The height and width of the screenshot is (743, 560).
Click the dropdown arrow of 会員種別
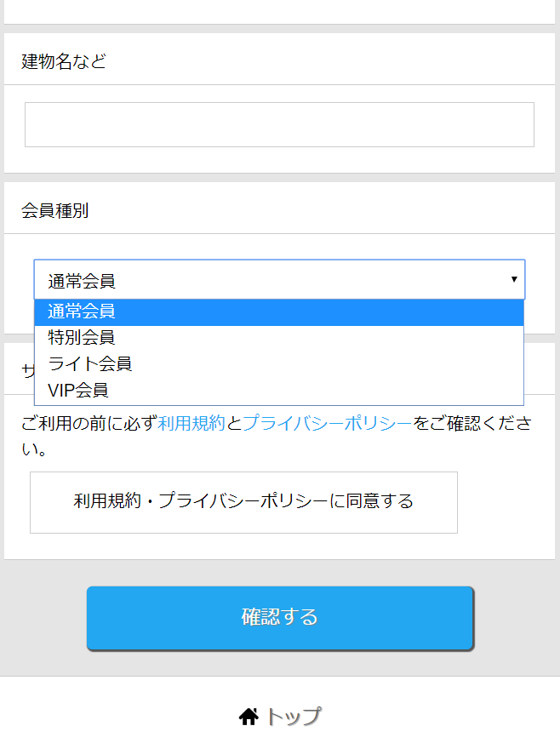514,279
